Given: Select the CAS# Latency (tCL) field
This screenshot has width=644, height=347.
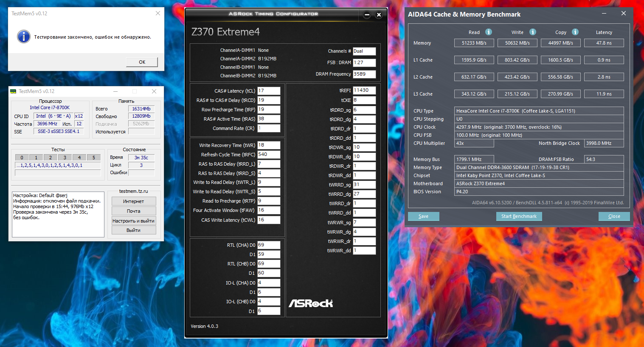Looking at the screenshot, I should (269, 91).
